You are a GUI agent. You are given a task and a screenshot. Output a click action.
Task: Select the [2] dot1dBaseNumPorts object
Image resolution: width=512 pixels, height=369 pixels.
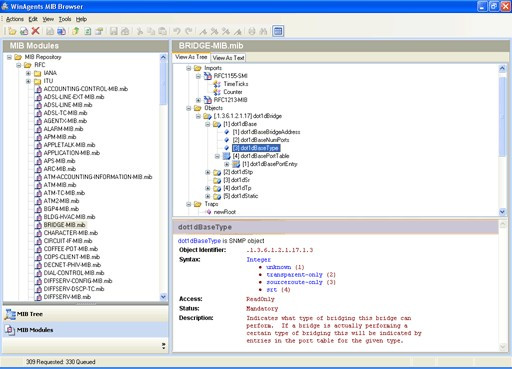(261, 140)
